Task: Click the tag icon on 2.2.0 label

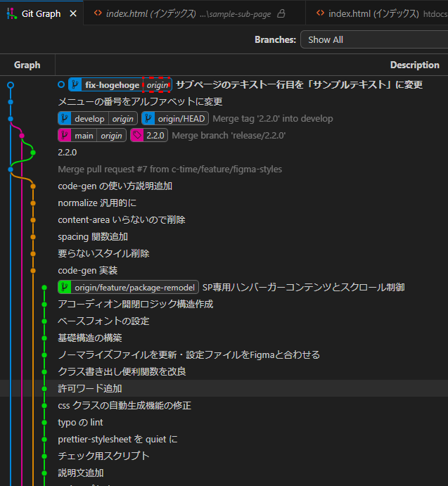Action: [x=137, y=136]
